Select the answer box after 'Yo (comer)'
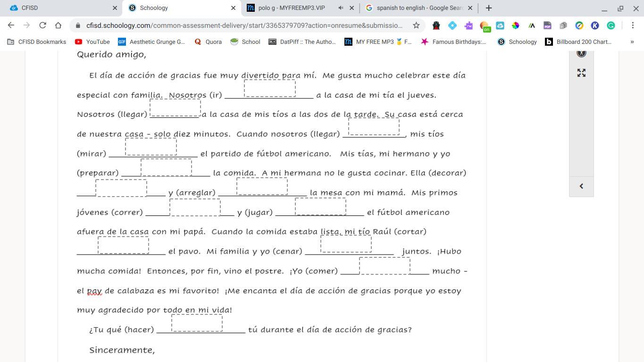644x362 pixels. 385,265
